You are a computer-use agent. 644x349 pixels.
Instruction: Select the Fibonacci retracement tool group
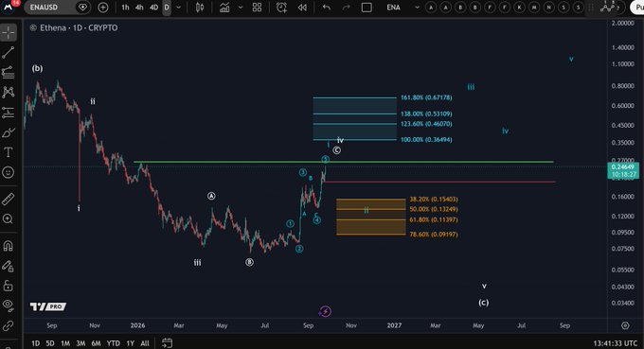[x=9, y=72]
